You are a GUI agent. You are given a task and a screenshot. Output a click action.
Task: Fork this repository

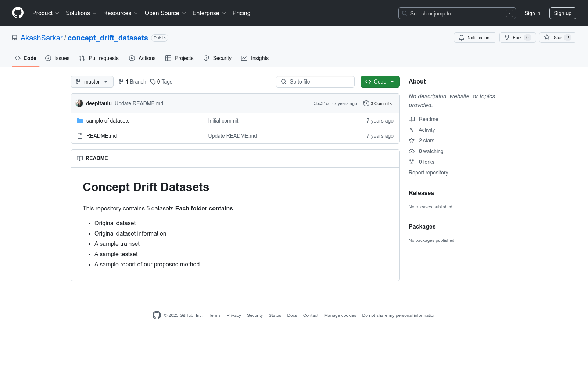pos(517,38)
